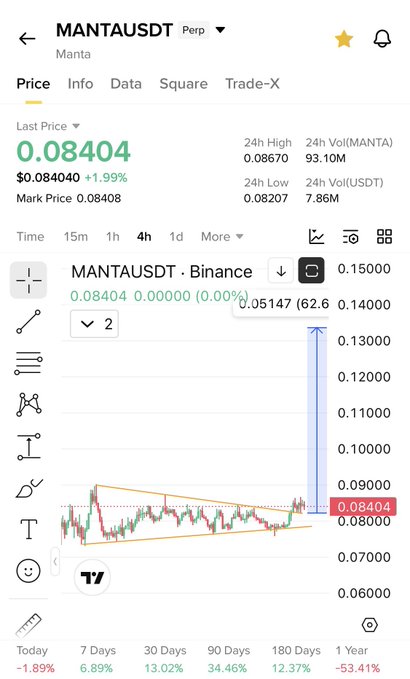The width and height of the screenshot is (410, 679).
Task: Open chart indicators icon
Action: coord(316,236)
